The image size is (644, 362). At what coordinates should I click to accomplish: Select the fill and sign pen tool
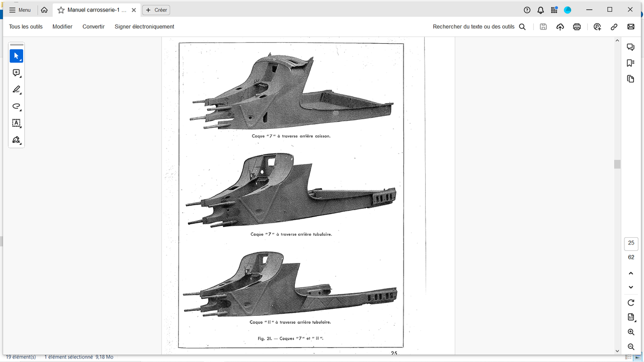(x=17, y=140)
